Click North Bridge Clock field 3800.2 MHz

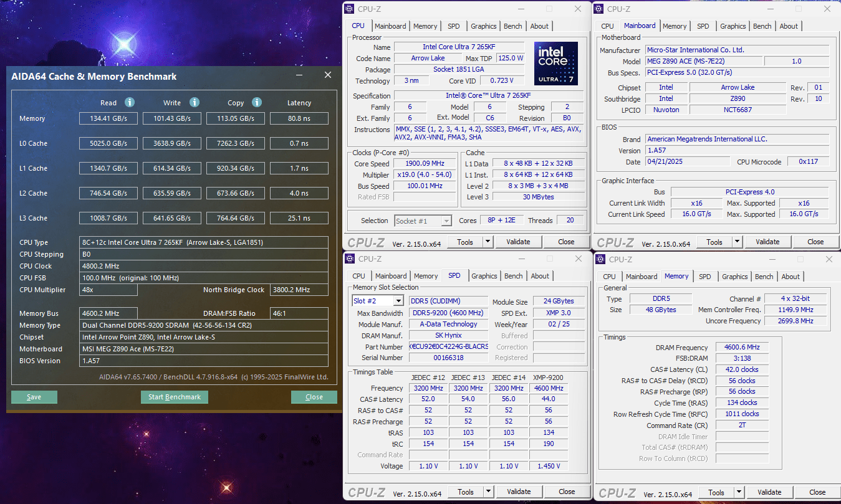299,290
